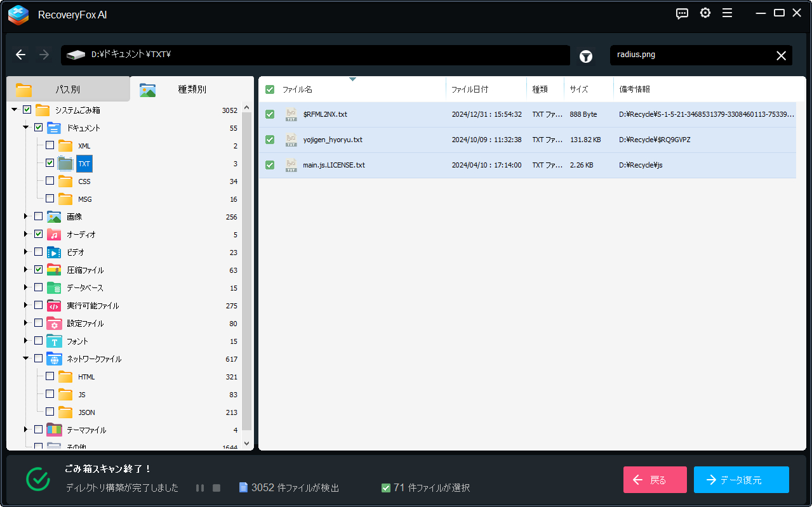Toggle the システムごみ箱 checkbox
This screenshot has height=507, width=812.
tap(27, 110)
